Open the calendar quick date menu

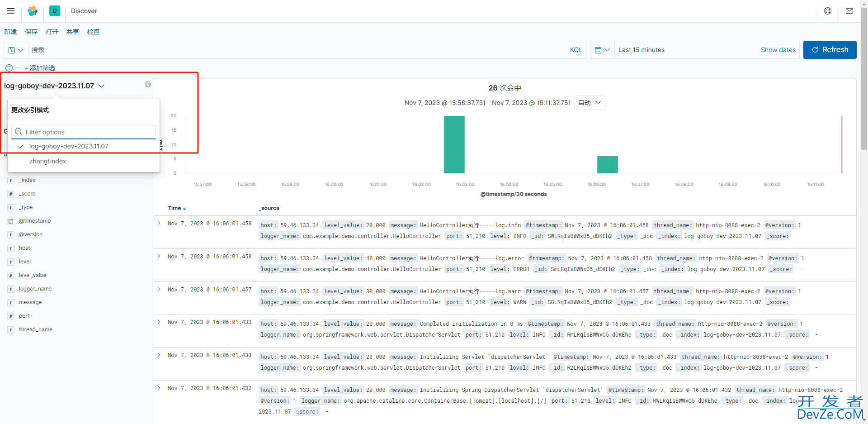pos(602,50)
